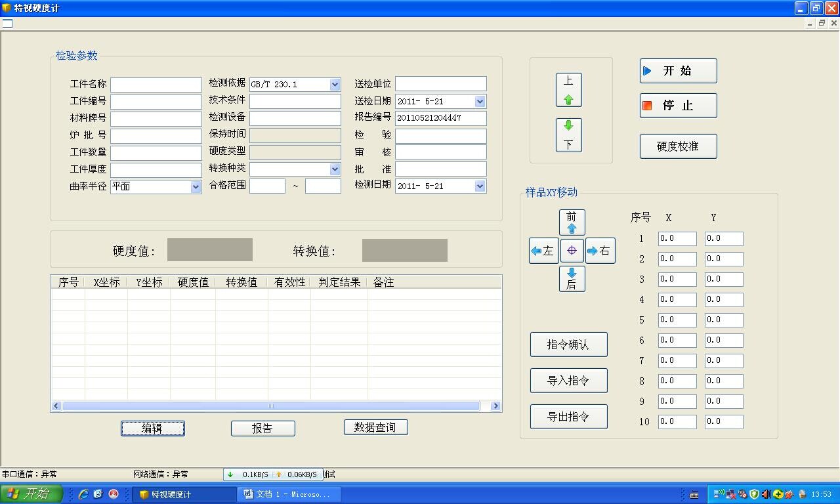The image size is (840, 504).
Task: Open the 送检日期 date picker
Action: coord(480,102)
